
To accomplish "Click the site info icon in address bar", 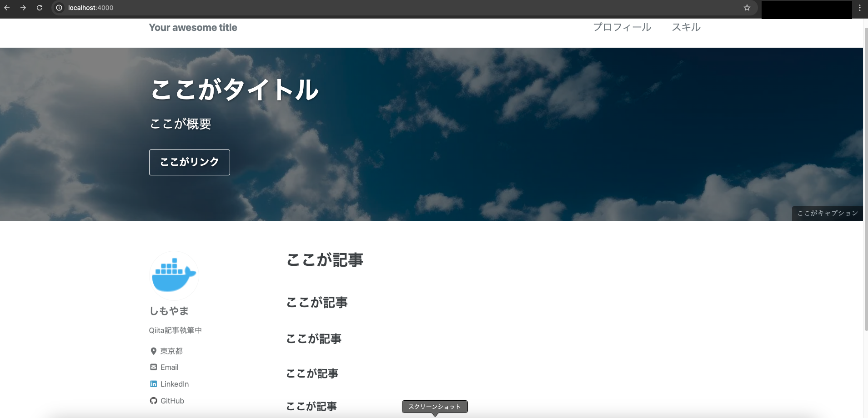I will point(59,8).
